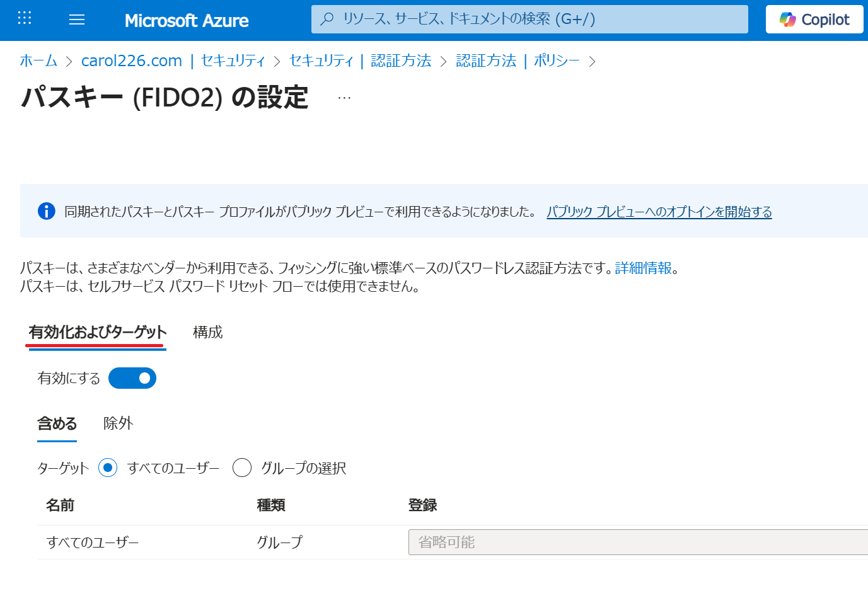Select グループの選択 radio button
Screen dimensions: 868x603
click(x=242, y=468)
